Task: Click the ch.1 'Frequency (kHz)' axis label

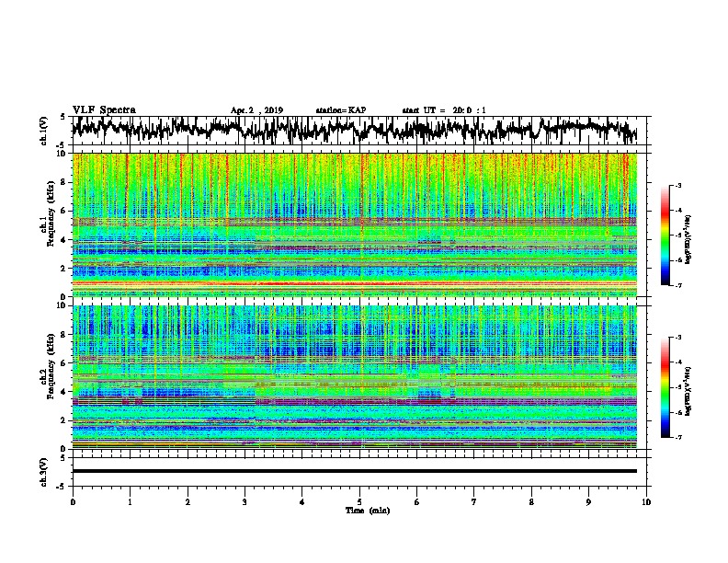Action: coord(51,213)
